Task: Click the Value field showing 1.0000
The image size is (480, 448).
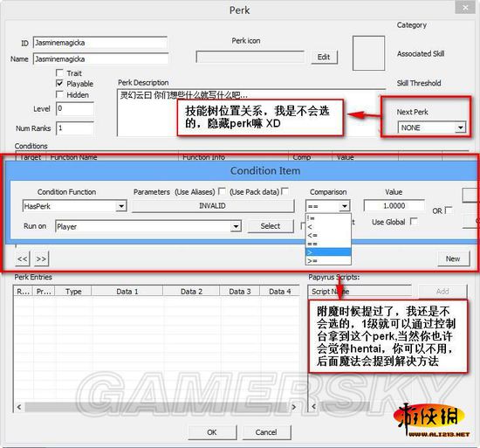Action: click(x=394, y=206)
